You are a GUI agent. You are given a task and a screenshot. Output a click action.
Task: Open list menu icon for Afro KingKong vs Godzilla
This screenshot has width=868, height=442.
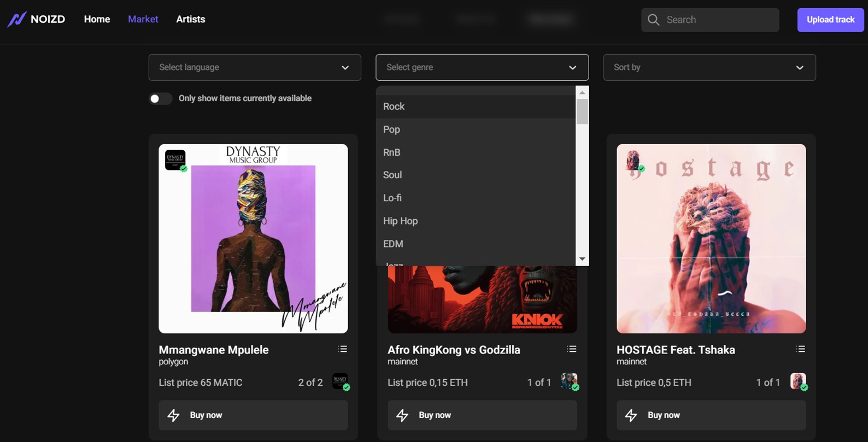click(572, 349)
